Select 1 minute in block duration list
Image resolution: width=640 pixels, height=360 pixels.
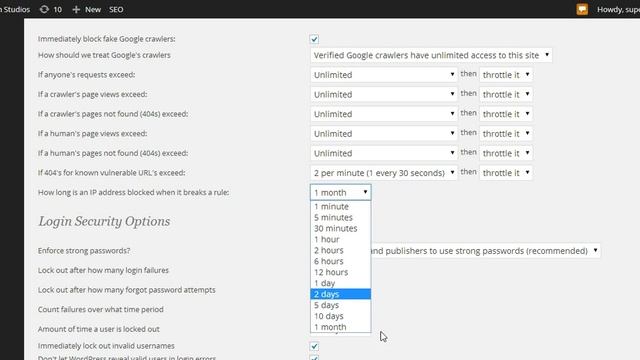340,207
